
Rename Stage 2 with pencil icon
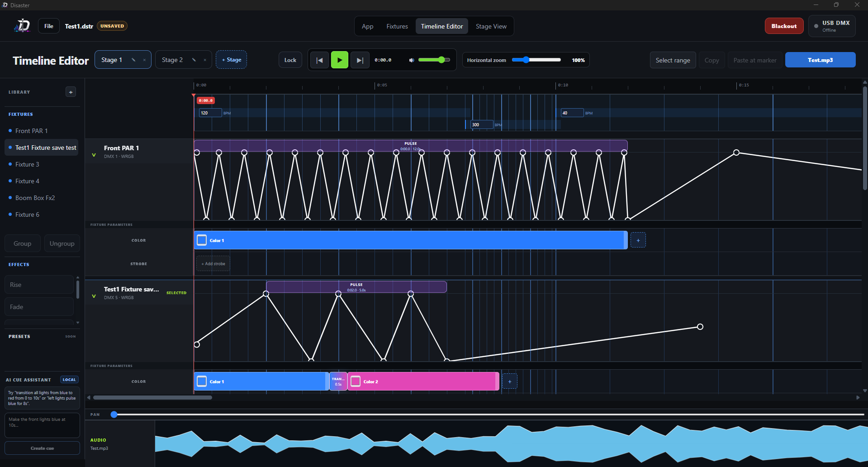194,60
